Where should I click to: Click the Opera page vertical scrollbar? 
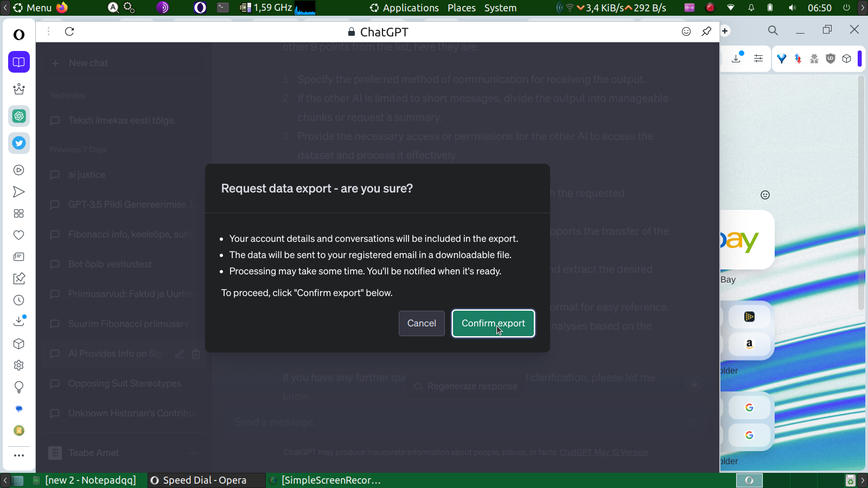pyautogui.click(x=861, y=192)
